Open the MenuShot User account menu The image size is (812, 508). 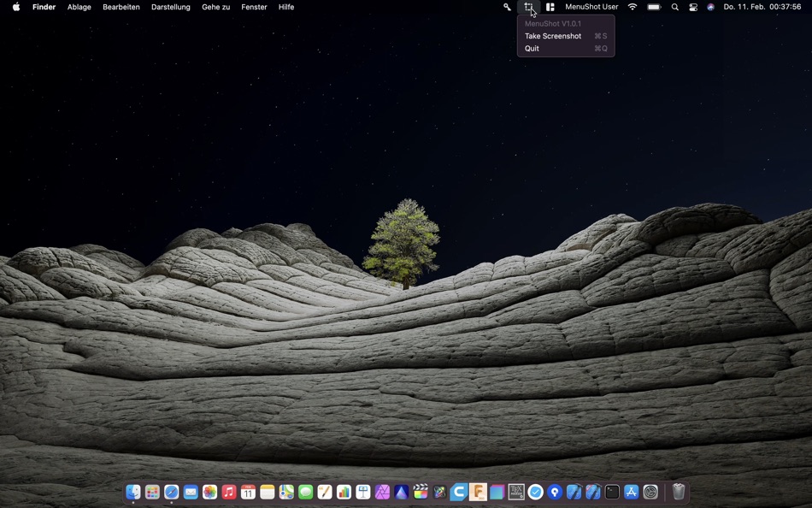591,7
